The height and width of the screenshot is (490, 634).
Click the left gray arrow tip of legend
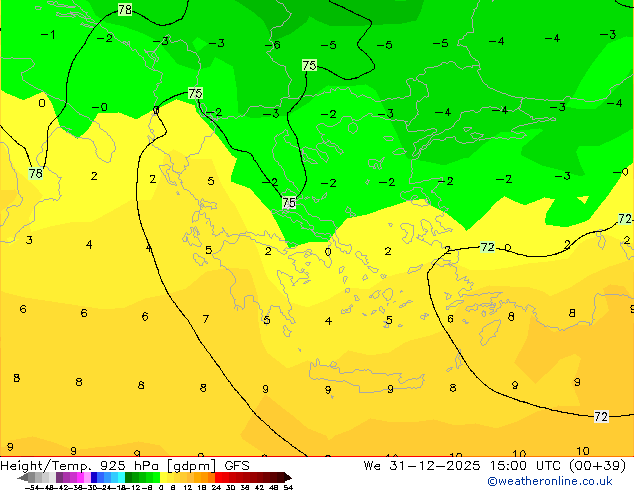pyautogui.click(x=22, y=477)
